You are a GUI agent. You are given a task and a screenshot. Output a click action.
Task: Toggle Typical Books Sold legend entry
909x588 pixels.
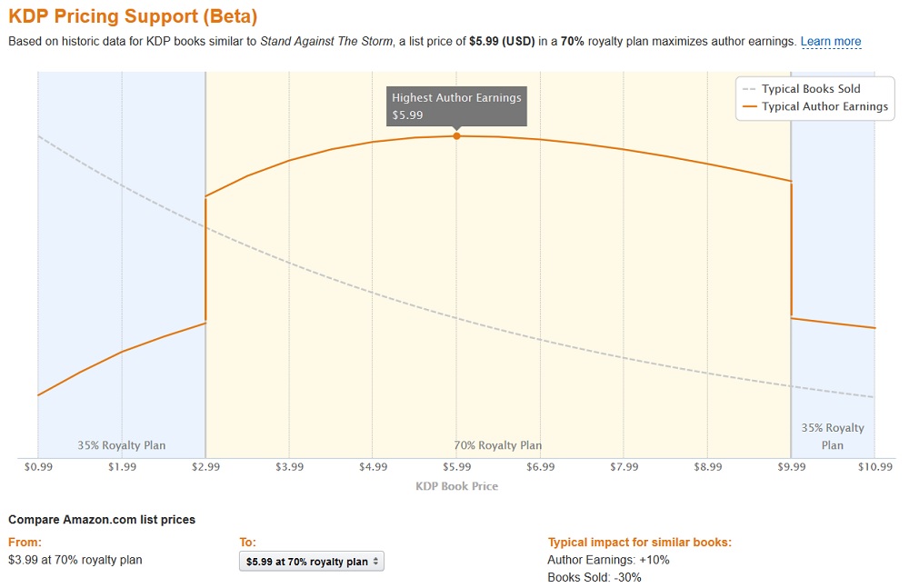[x=811, y=89]
